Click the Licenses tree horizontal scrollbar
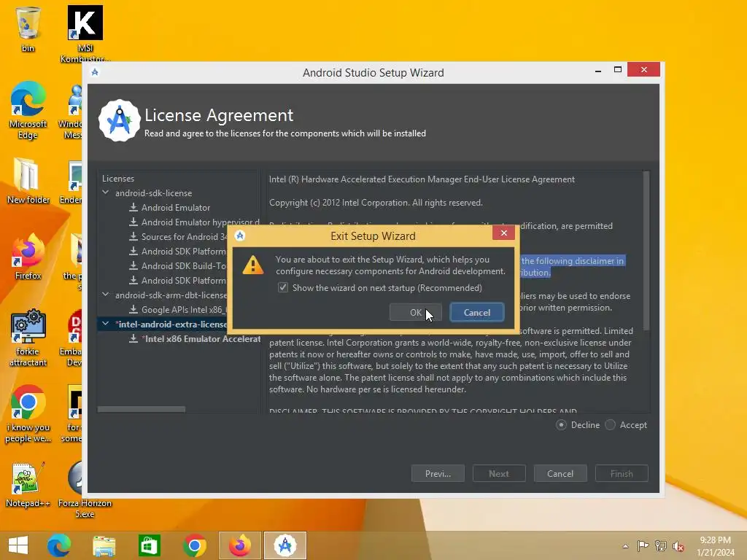 click(x=142, y=409)
